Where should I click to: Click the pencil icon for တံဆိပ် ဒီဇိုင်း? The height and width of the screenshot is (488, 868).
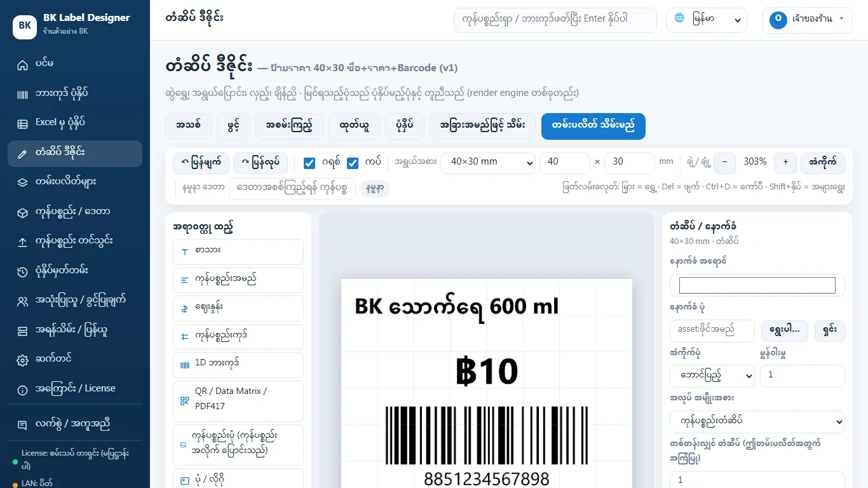(x=23, y=154)
